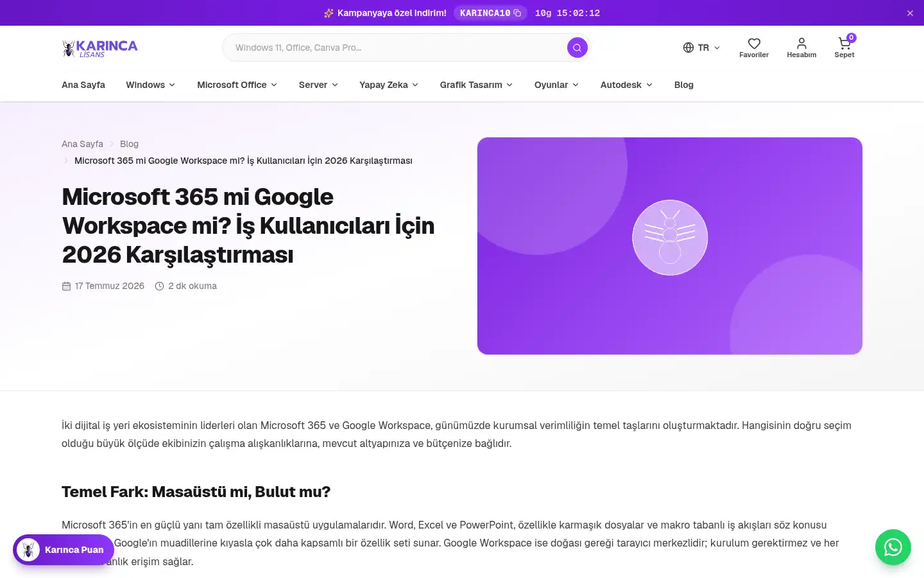Open the Karınca Lisans logo home link

pos(99,48)
